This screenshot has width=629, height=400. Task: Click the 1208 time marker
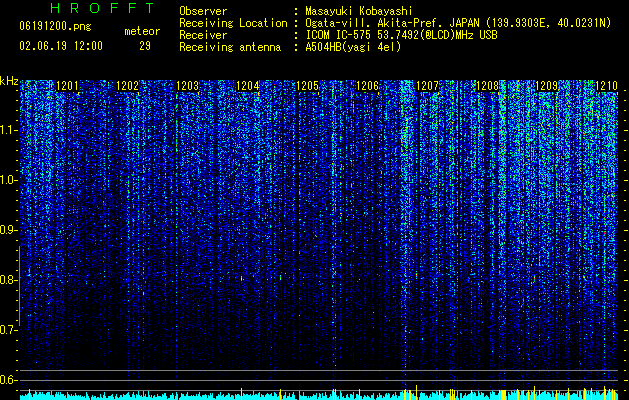pos(487,86)
